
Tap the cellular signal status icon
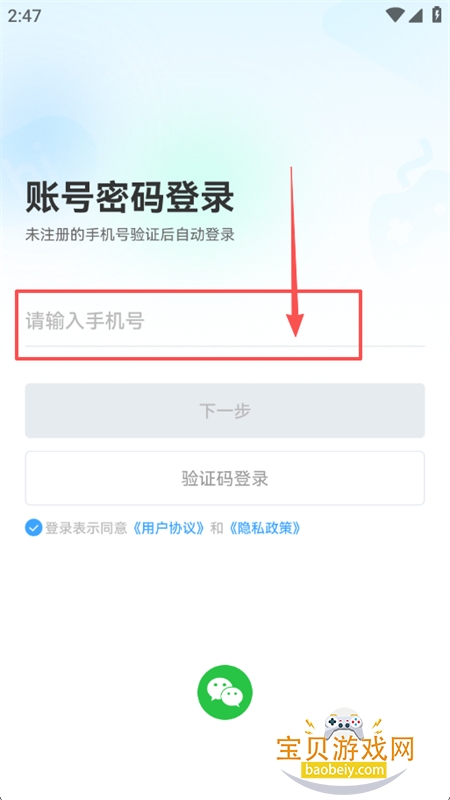(x=416, y=15)
